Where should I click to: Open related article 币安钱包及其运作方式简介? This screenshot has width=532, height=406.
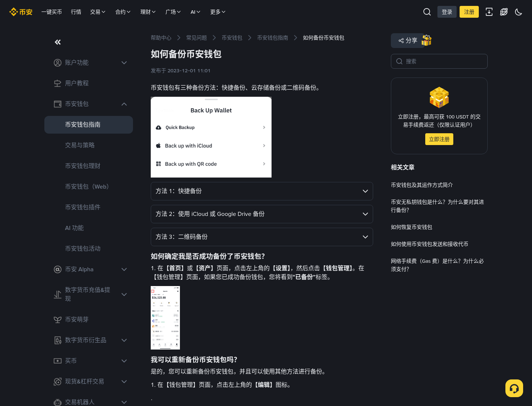point(422,185)
